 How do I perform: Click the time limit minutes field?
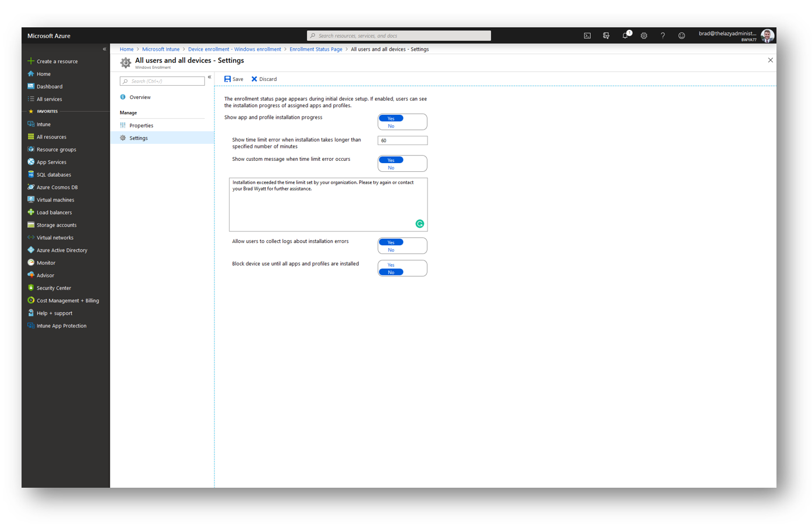tap(403, 140)
